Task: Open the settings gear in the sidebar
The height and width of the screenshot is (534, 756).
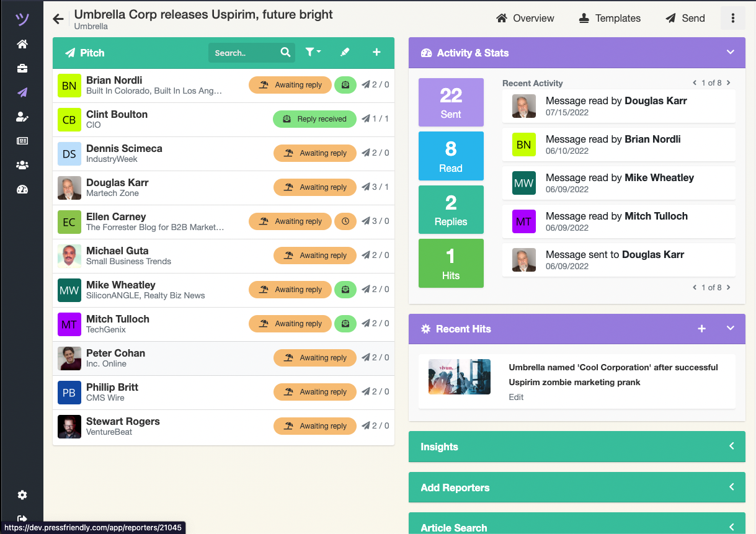Action: [22, 495]
